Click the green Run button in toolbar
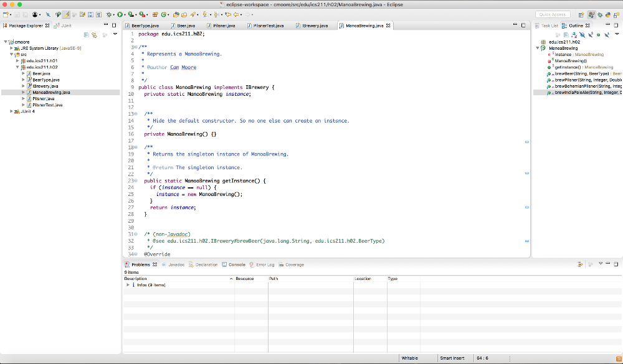Viewport: 623px width, 364px height. pos(120,14)
